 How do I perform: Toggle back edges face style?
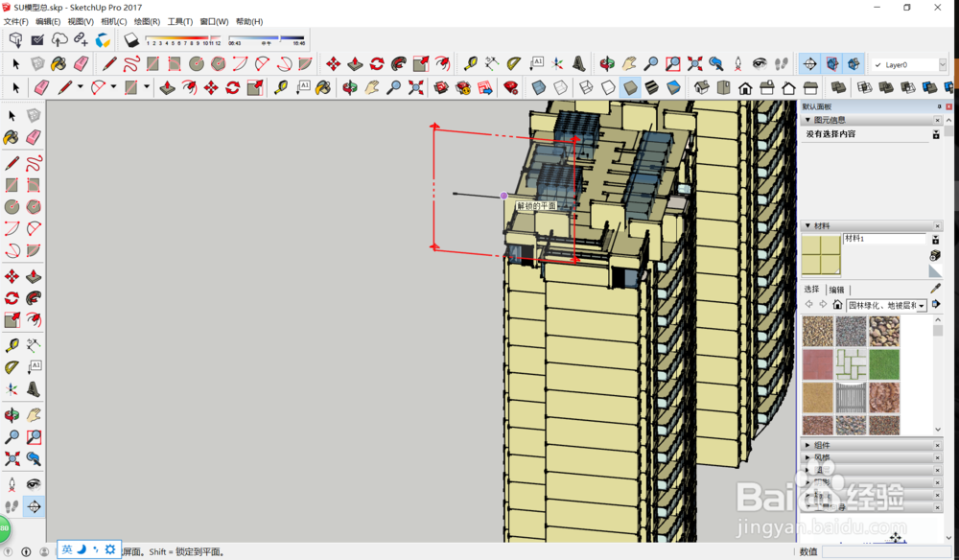[560, 88]
